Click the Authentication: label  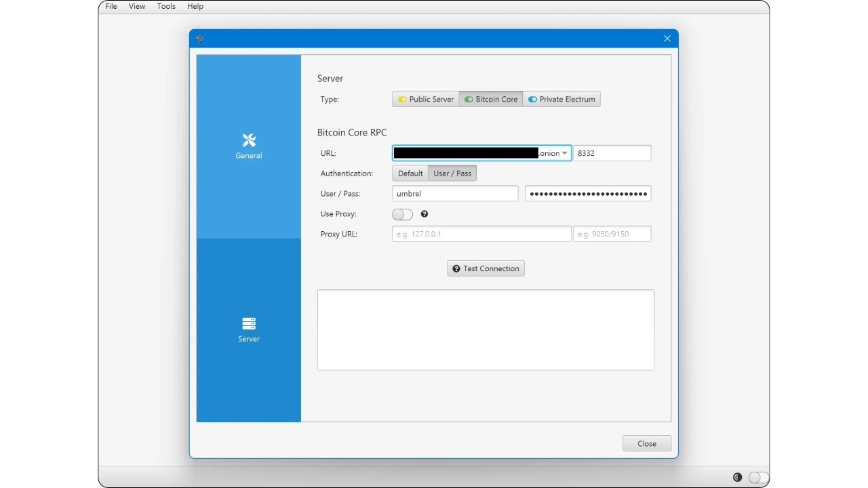(x=347, y=174)
